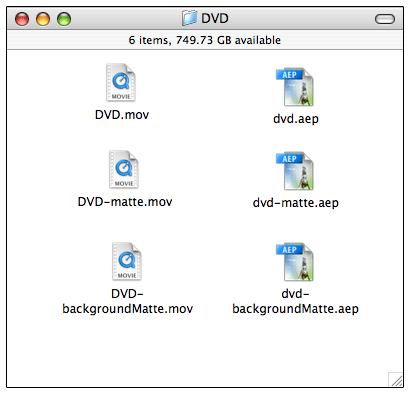Click the file name label "dvd.aep"
Image resolution: width=411 pixels, height=394 pixels.
[296, 119]
